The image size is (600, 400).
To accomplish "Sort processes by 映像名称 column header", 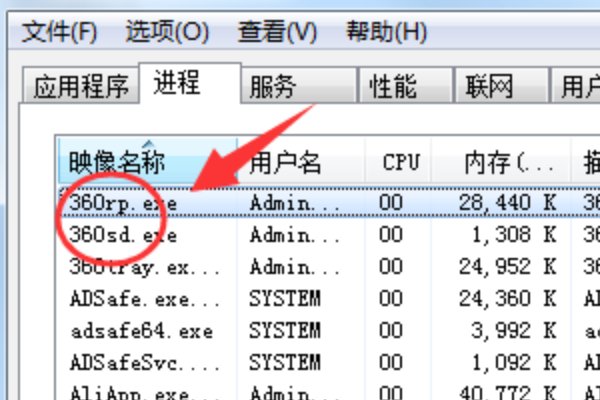I will point(148,161).
